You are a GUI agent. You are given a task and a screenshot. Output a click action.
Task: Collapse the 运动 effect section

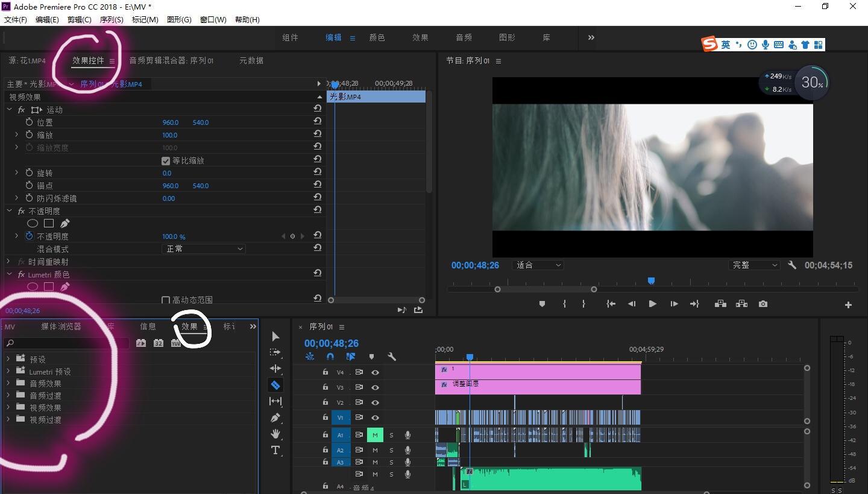pyautogui.click(x=9, y=110)
